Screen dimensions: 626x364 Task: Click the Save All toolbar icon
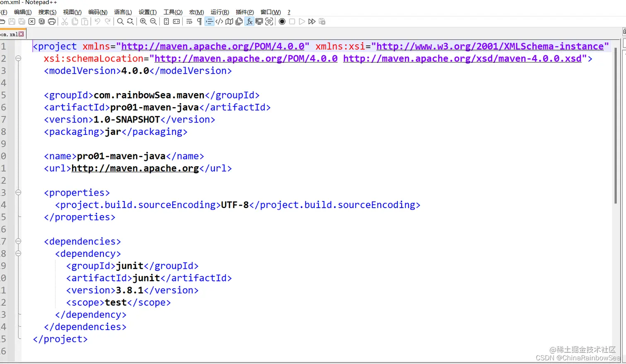point(22,22)
